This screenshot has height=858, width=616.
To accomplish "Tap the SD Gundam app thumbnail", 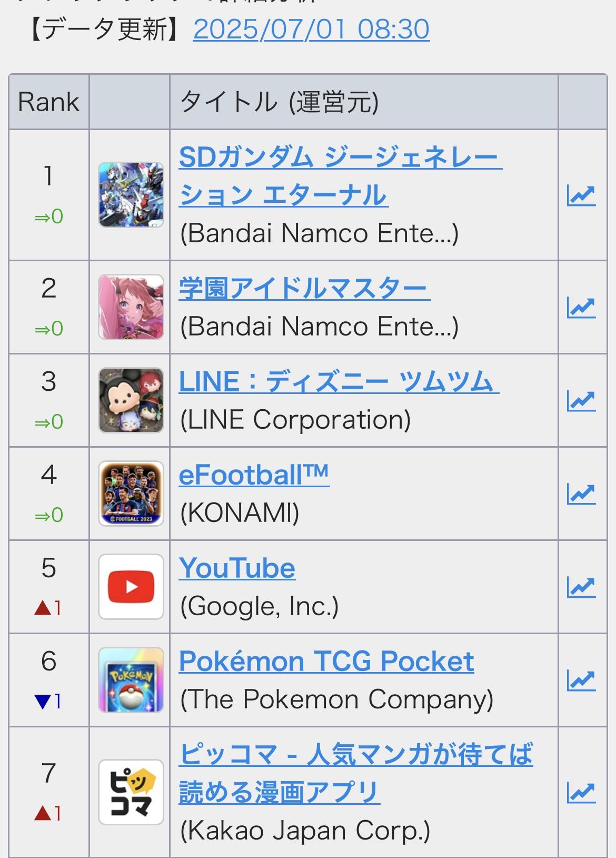I will point(131,195).
